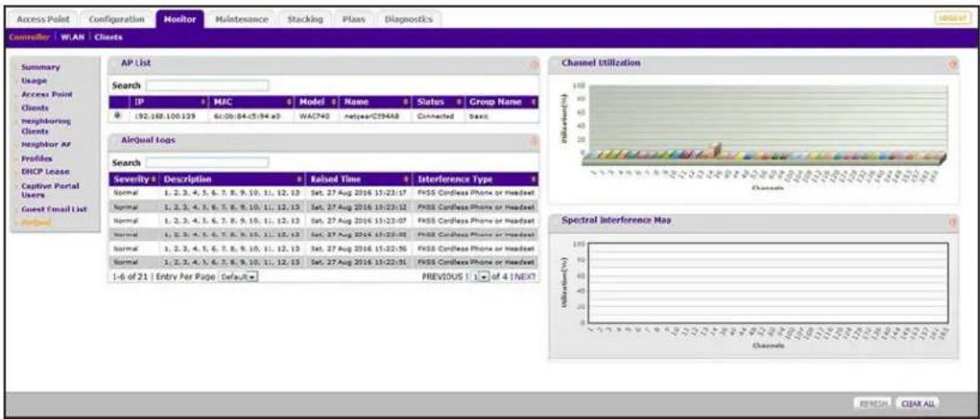Open DHCP Lease in the sidebar
980x419 pixels.
tap(45, 171)
